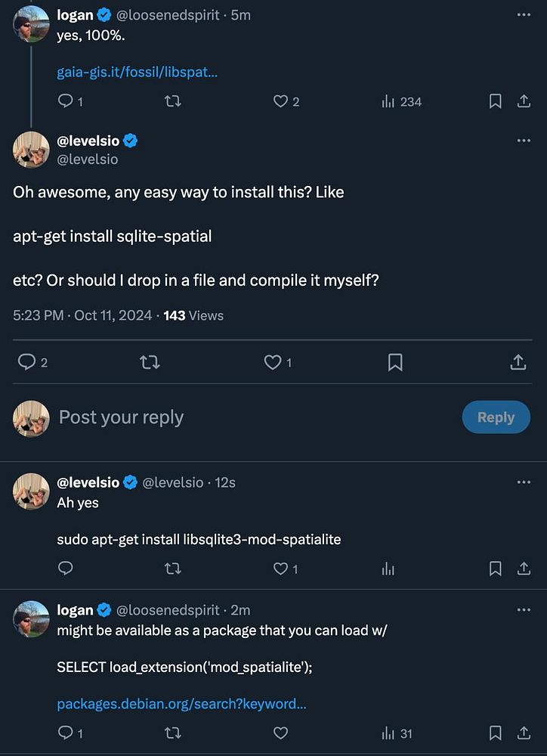547x756 pixels.
Task: Bookmark the main levelsio post
Action: (394, 363)
